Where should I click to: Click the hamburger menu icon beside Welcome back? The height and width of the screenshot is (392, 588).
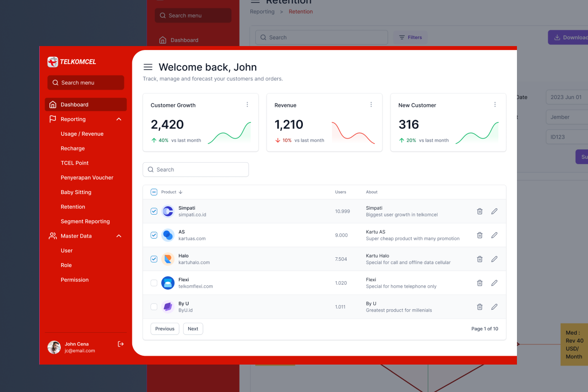coord(147,67)
